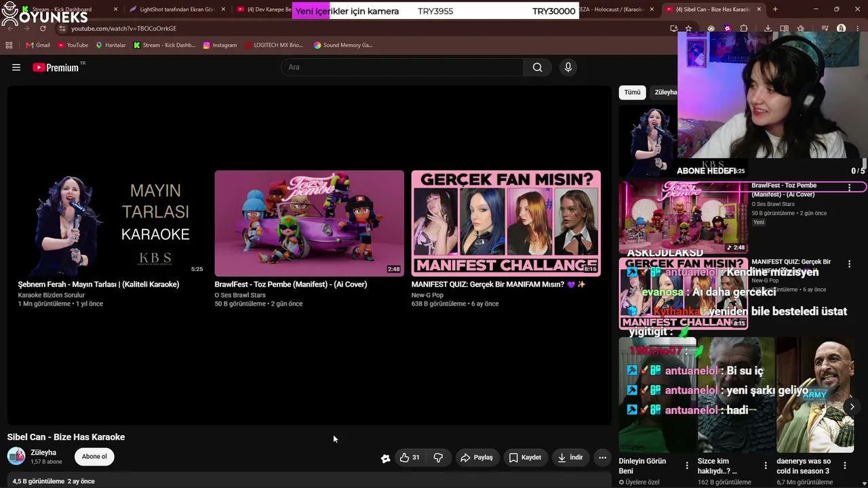
Task: Close the Sibel Can browser tab
Action: pos(759,9)
